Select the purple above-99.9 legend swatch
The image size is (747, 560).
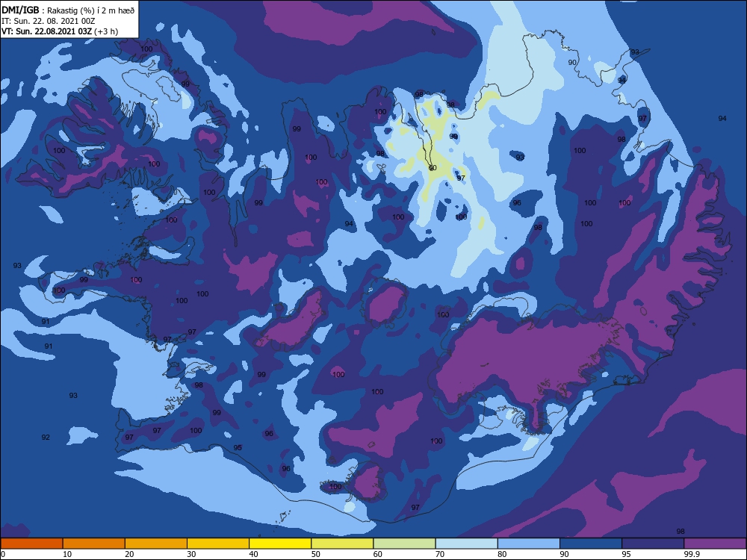[715, 544]
